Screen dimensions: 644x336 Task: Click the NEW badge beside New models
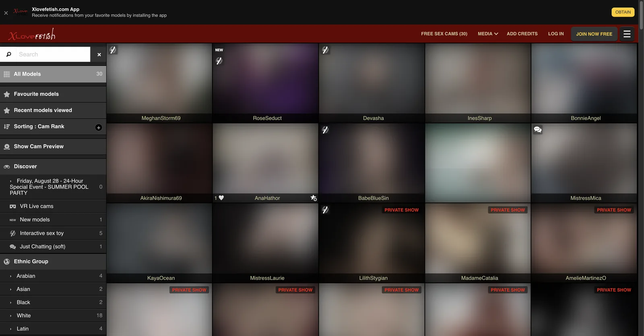[x=13, y=220]
